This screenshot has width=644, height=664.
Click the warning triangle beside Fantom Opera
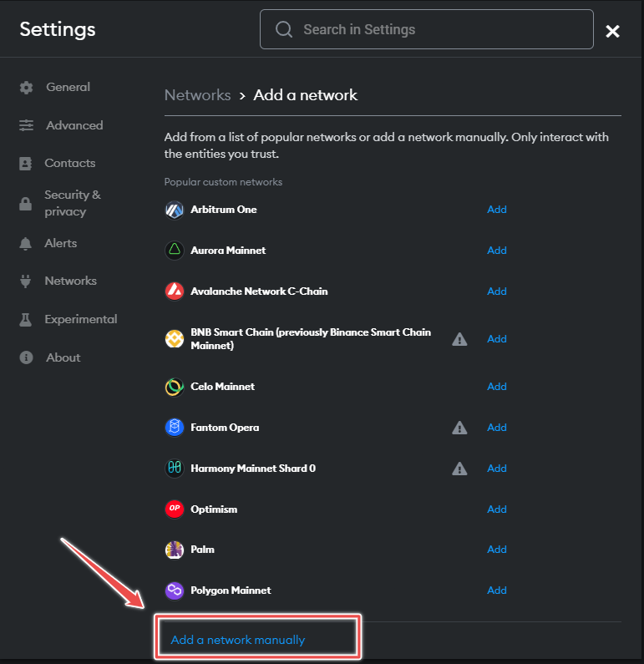pos(459,428)
